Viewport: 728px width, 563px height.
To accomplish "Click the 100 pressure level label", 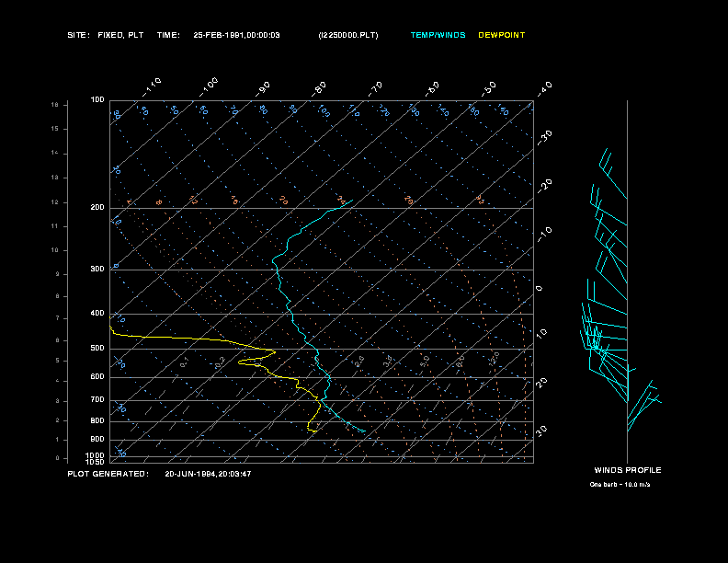I will (x=97, y=100).
